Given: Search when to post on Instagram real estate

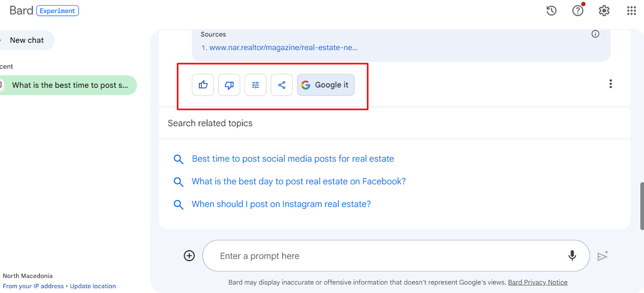Looking at the screenshot, I should click(281, 204).
